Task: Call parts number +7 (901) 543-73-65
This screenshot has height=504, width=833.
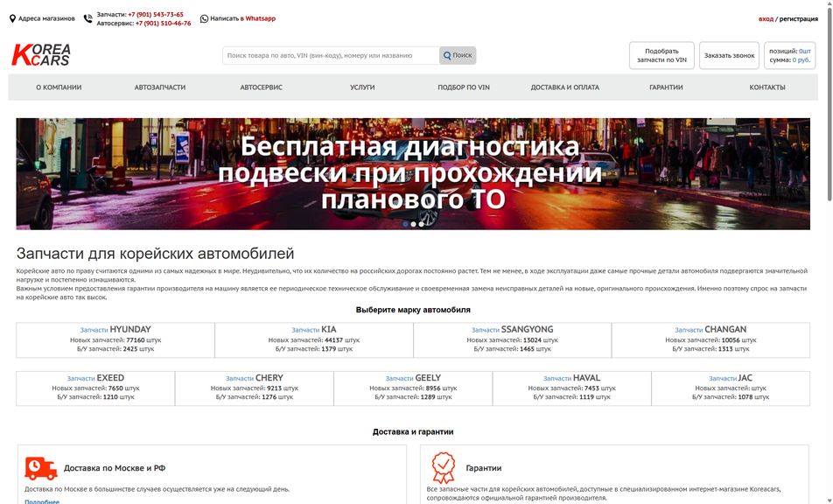Action: pyautogui.click(x=155, y=14)
